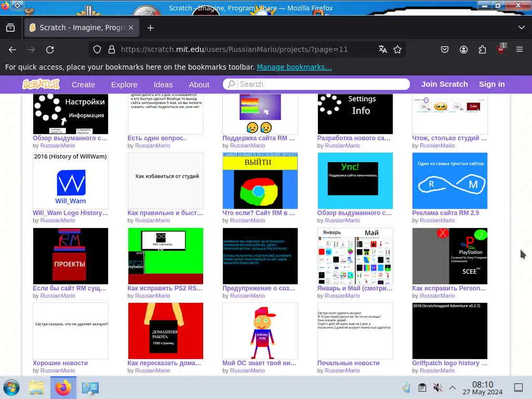Translate this page using the translate icon
The image size is (532, 399).
[x=383, y=49]
